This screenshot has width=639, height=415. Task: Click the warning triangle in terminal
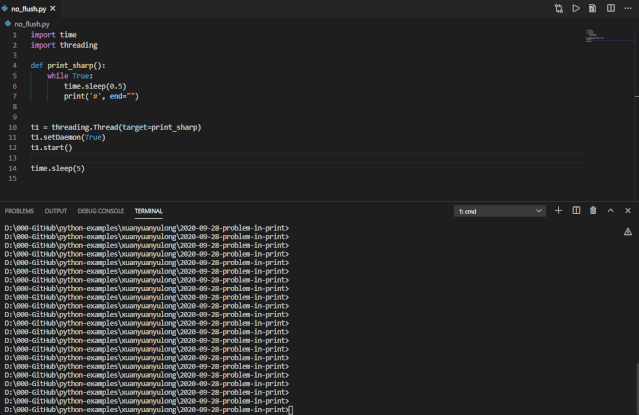[x=628, y=231]
